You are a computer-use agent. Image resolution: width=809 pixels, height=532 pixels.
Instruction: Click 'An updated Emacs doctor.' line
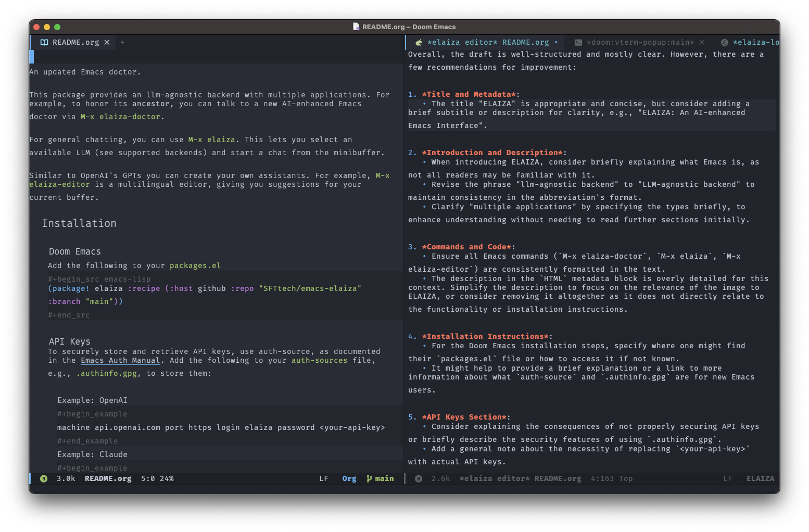pos(85,72)
